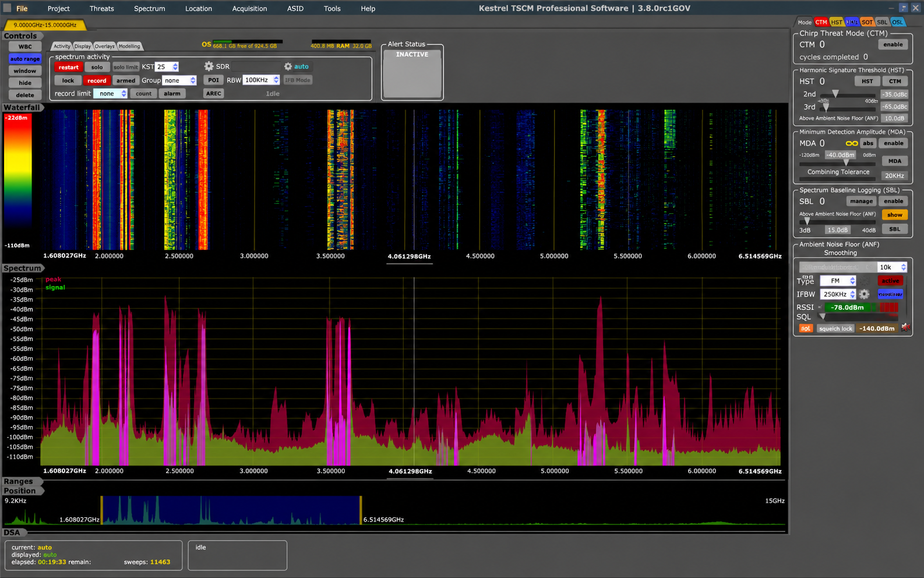Toggle the lock button
Viewport: 924px width, 578px height.
pyautogui.click(x=68, y=80)
